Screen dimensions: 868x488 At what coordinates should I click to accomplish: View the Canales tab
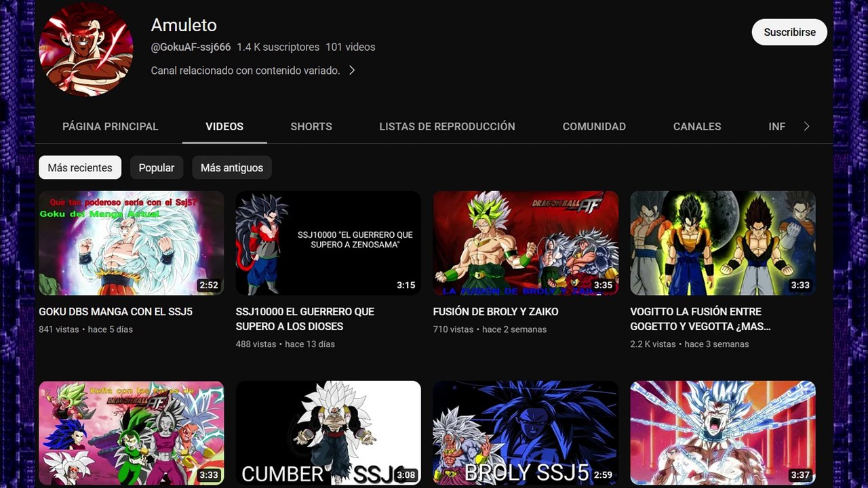(x=697, y=127)
